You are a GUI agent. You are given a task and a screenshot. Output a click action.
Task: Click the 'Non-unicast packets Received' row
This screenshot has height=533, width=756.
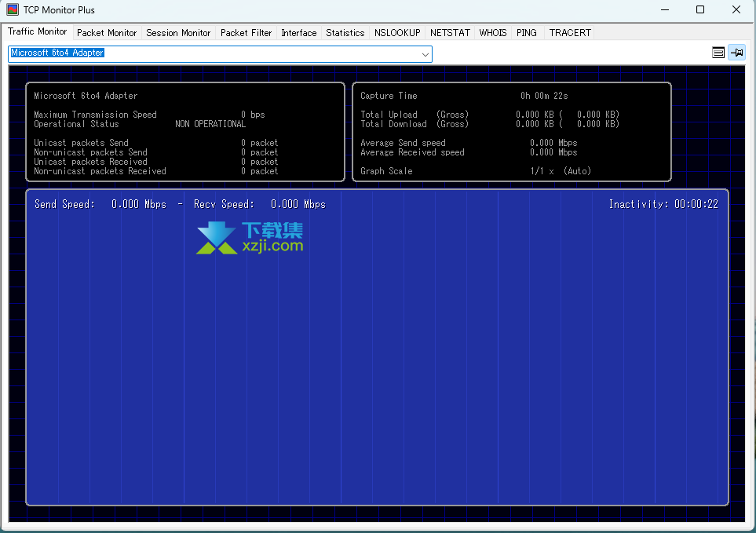[155, 171]
